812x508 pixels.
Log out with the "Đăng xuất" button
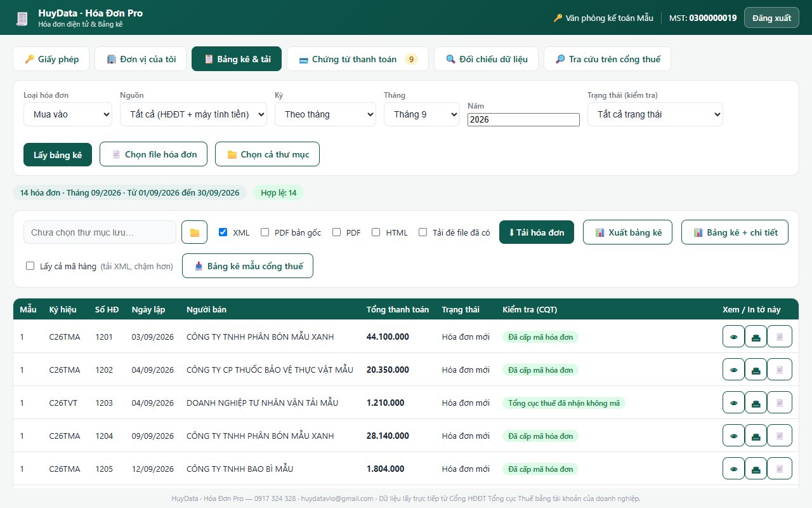click(x=771, y=18)
